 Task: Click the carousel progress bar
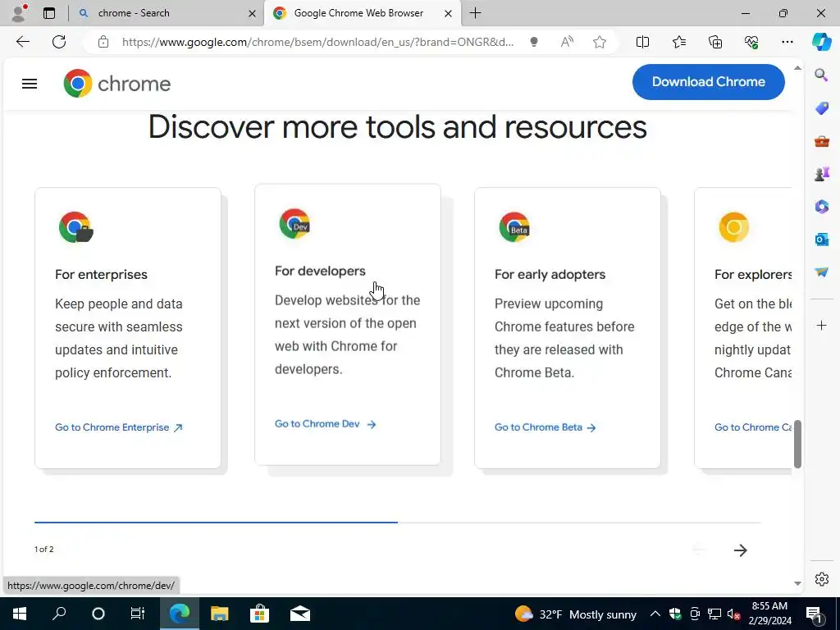[398, 522]
